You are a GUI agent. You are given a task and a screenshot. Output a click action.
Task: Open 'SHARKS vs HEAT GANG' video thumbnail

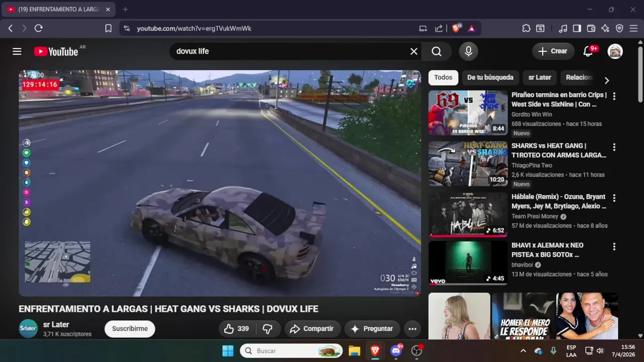point(468,163)
